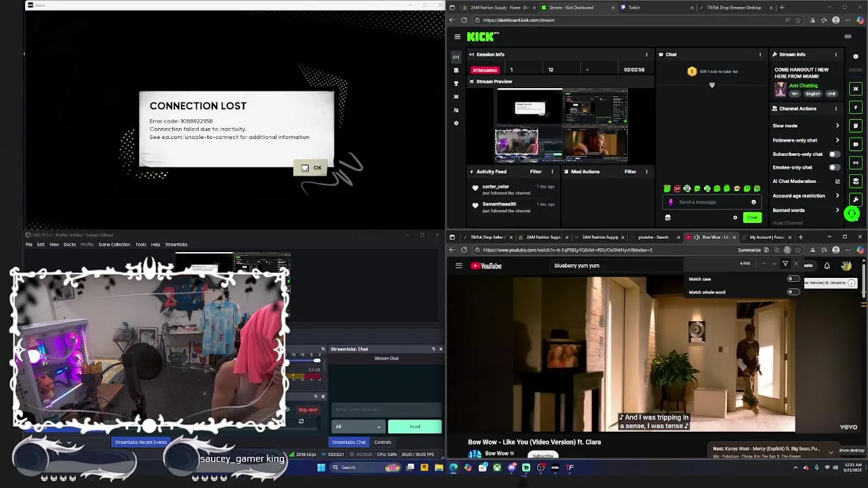Screen dimensions: 868x488
Task: Click the lightning quick-action icon on Kick right rail
Action: pyautogui.click(x=855, y=107)
